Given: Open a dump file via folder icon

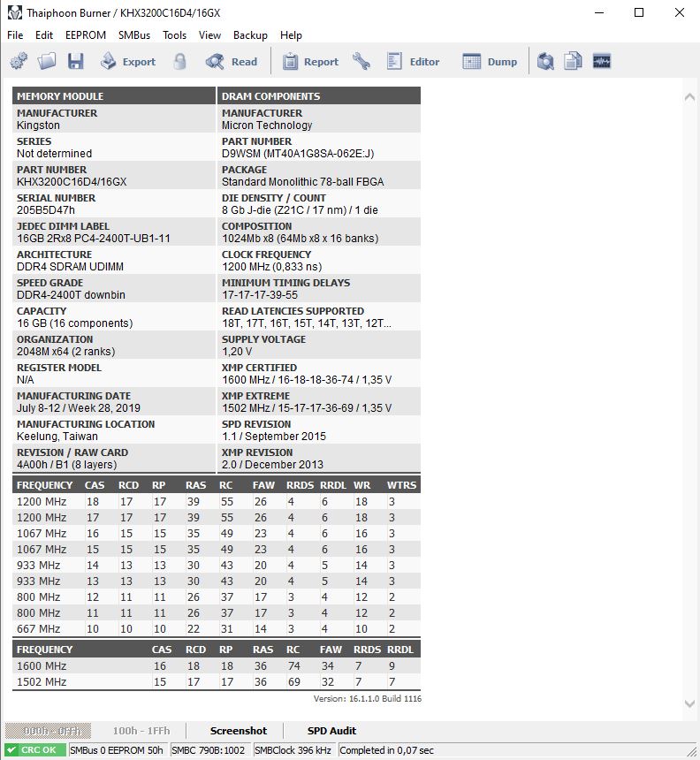Looking at the screenshot, I should 47,62.
